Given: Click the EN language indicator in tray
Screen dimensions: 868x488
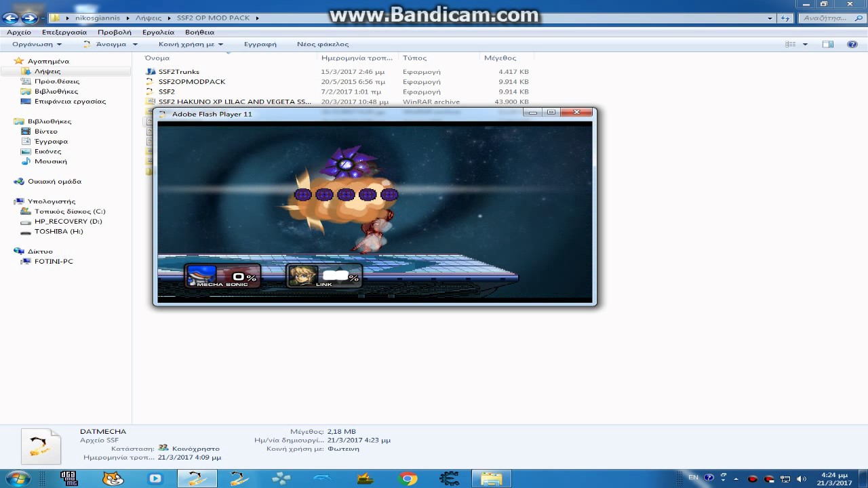Looking at the screenshot, I should pyautogui.click(x=693, y=478).
